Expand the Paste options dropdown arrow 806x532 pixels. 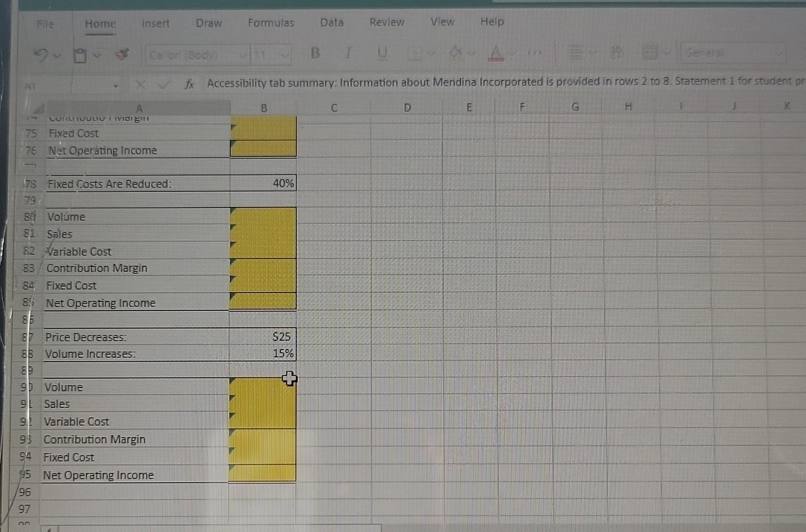point(97,55)
